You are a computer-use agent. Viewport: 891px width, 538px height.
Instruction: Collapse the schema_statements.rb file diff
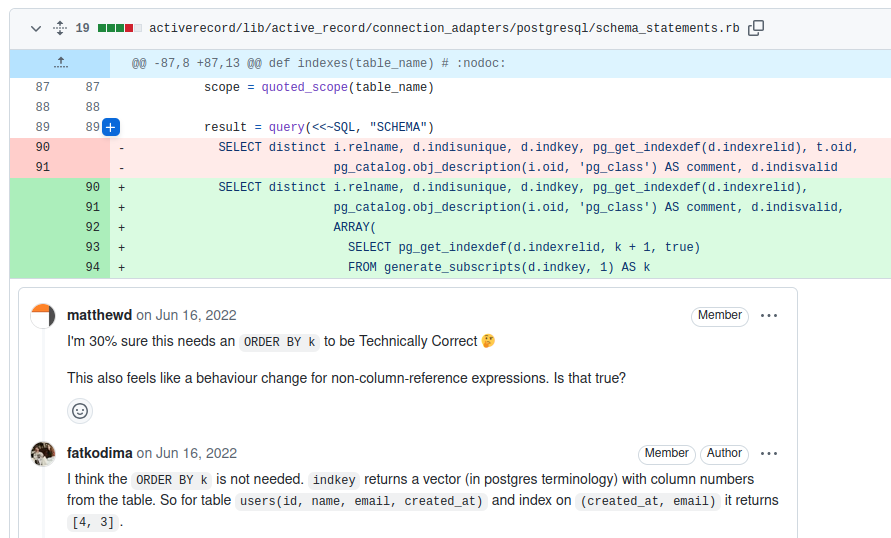(x=36, y=28)
